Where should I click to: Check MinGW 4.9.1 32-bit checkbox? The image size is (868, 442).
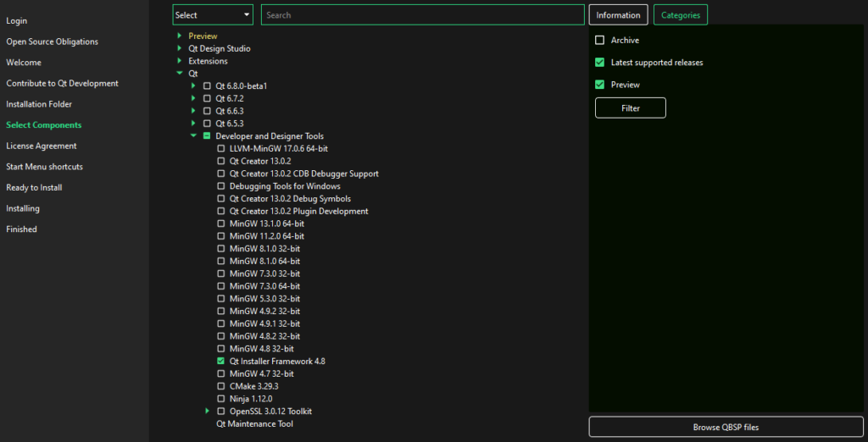(221, 323)
